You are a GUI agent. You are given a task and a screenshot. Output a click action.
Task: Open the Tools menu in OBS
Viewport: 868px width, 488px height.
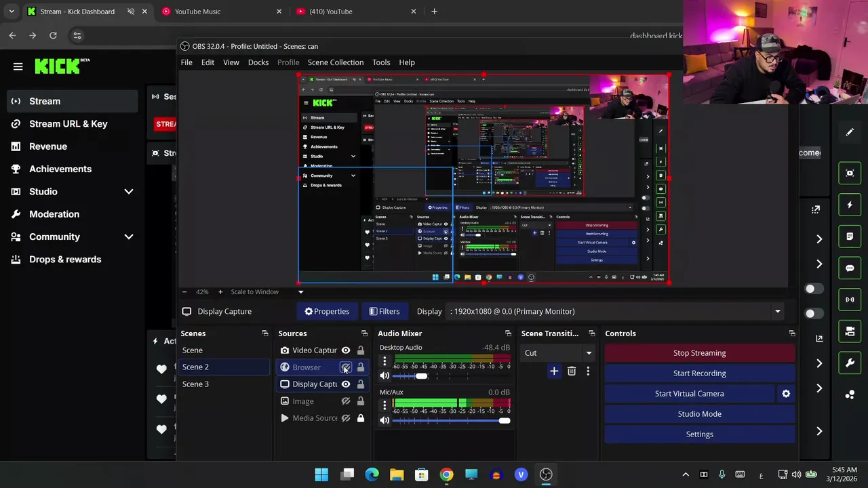click(381, 62)
